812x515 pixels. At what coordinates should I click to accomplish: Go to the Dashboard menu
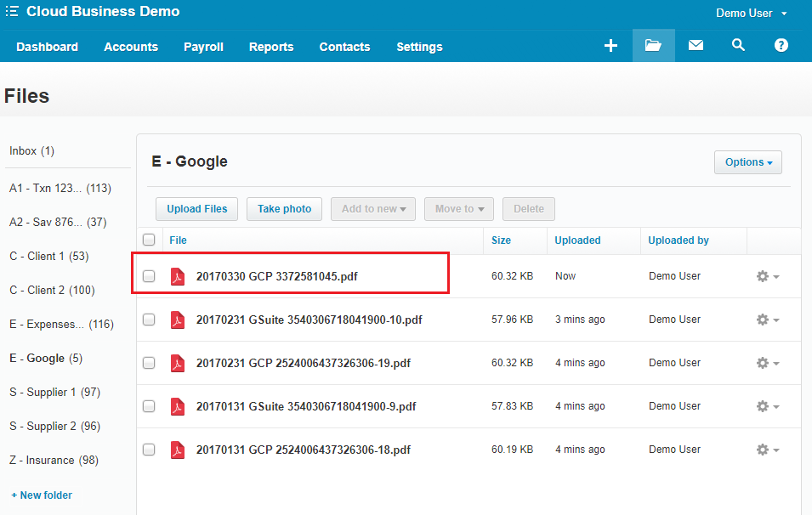tap(47, 47)
